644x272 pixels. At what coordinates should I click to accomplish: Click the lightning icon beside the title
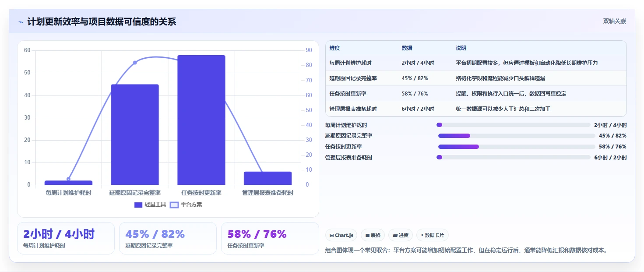[x=21, y=22]
